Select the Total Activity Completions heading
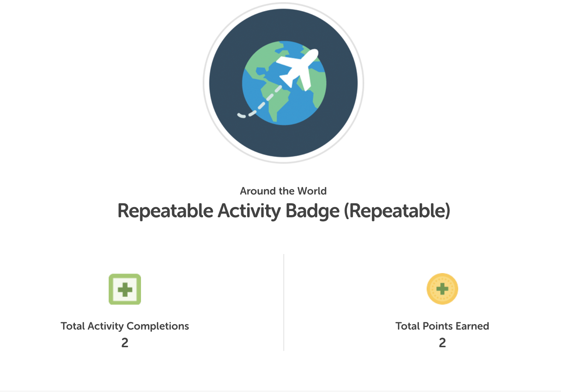 point(125,326)
